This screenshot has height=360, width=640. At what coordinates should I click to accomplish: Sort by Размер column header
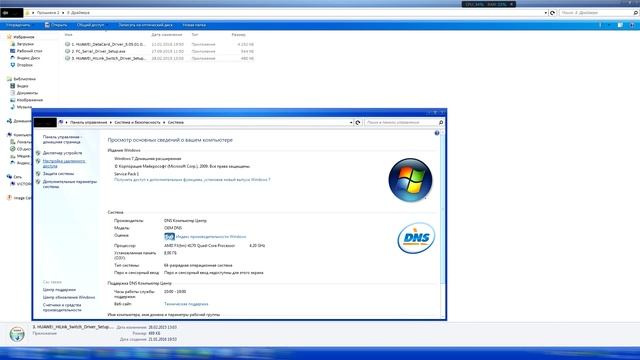[238, 35]
